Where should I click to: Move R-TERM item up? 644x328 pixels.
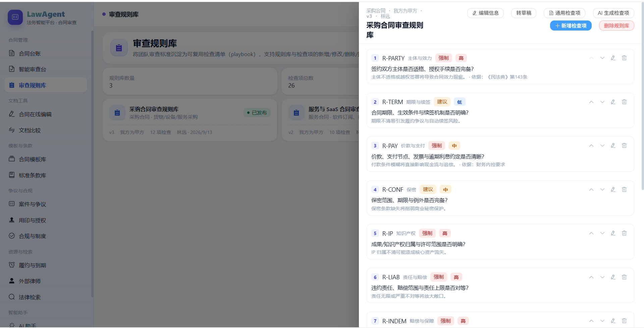click(x=591, y=102)
